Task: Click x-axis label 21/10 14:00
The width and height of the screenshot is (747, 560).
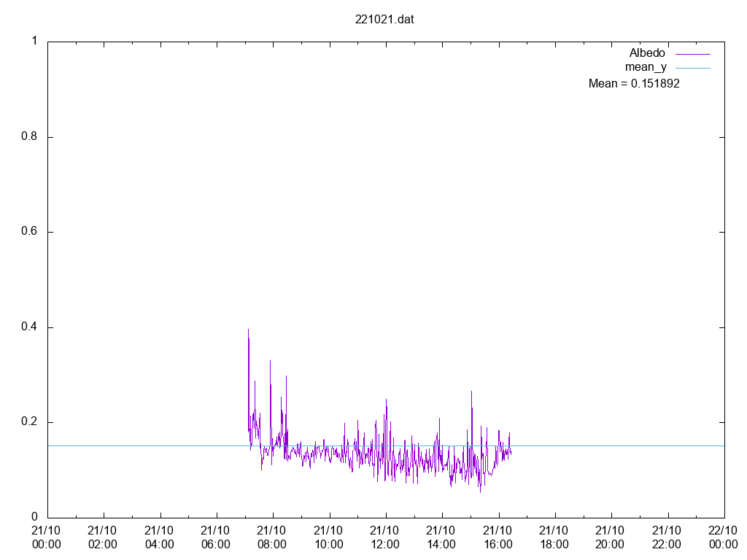Action: pos(441,537)
